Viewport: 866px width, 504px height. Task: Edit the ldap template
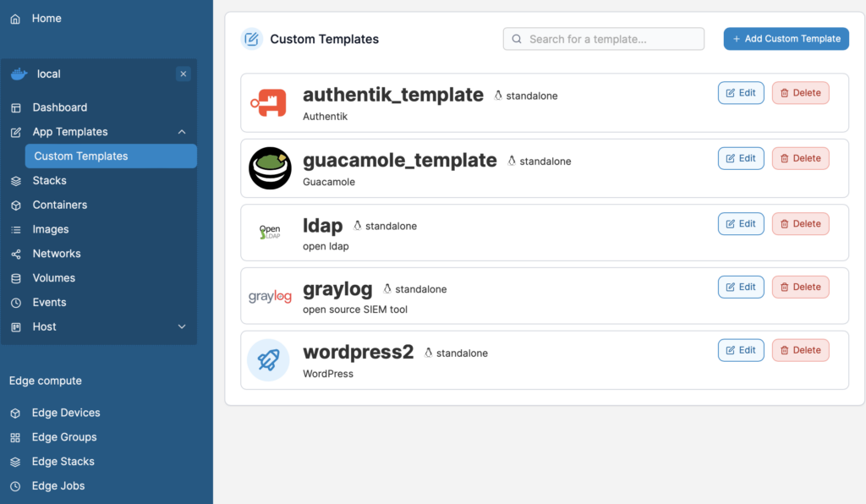741,223
